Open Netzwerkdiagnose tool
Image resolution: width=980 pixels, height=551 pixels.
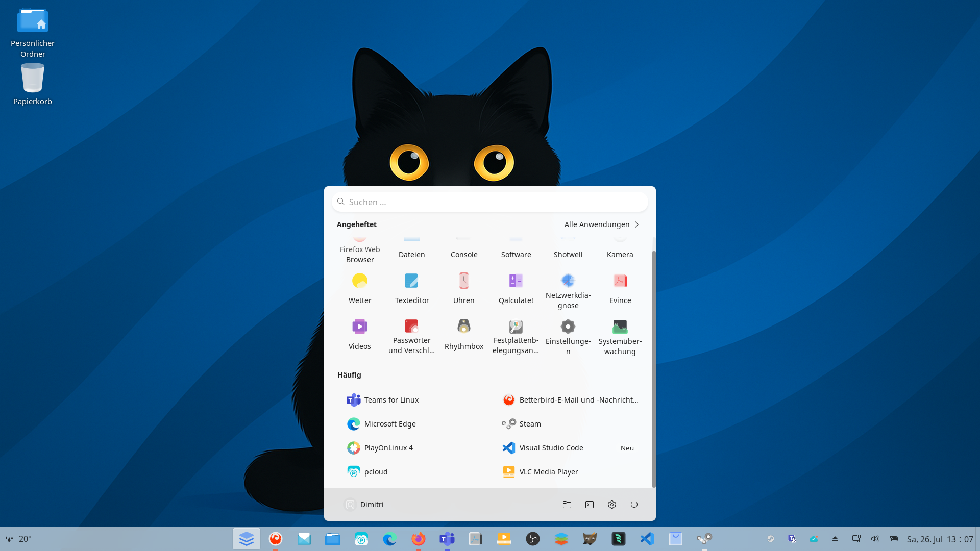pos(568,291)
